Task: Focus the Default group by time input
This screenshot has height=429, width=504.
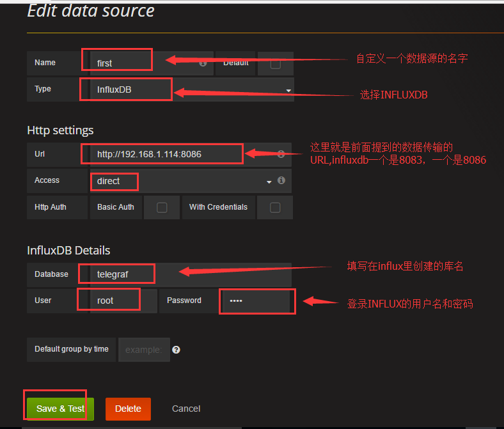Action: 144,350
